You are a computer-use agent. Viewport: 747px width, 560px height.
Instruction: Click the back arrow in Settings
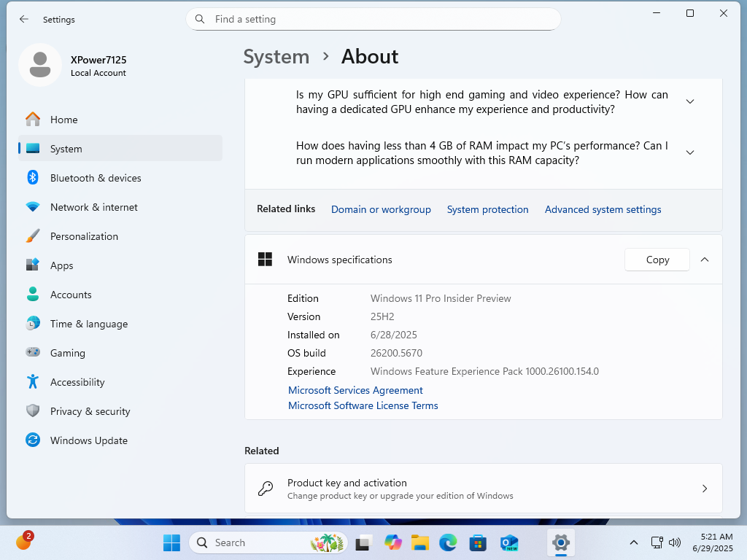24,19
